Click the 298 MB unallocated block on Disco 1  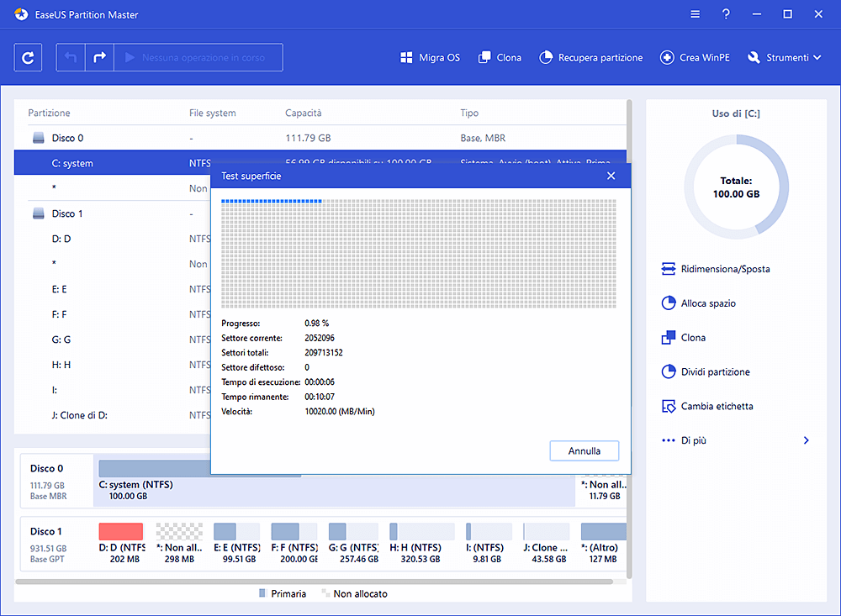[179, 543]
